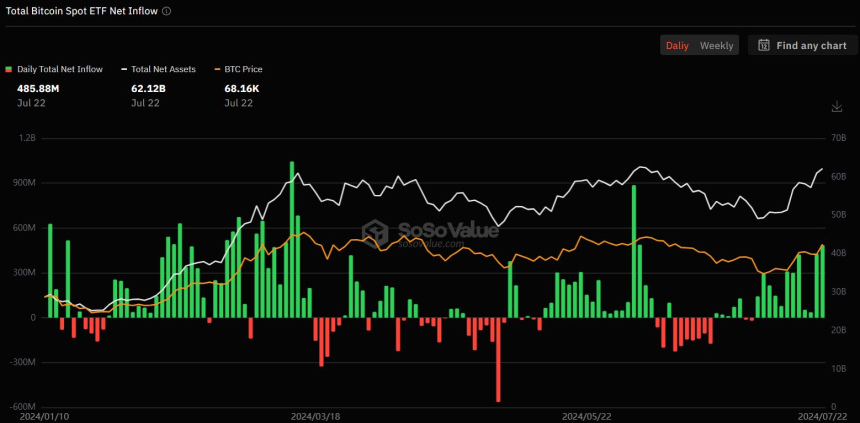Click the 2024/03/18 date label on axis
Screen dimensions: 860x423
[315, 416]
